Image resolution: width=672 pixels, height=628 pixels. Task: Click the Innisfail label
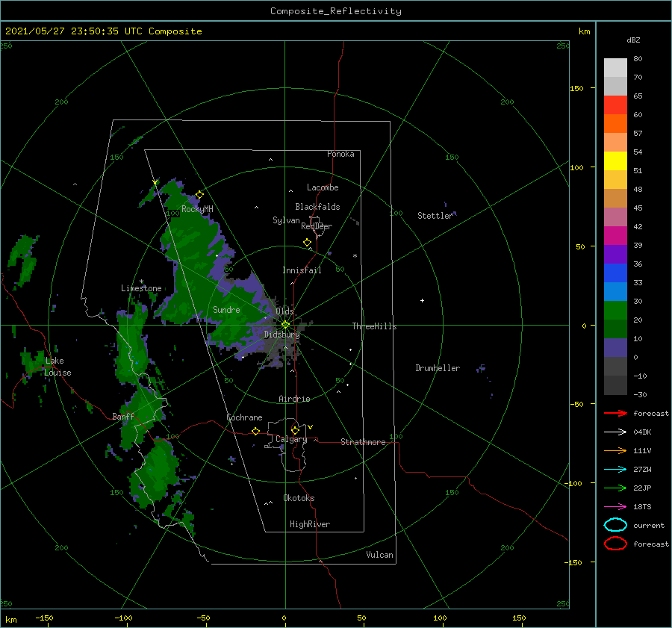(x=302, y=270)
